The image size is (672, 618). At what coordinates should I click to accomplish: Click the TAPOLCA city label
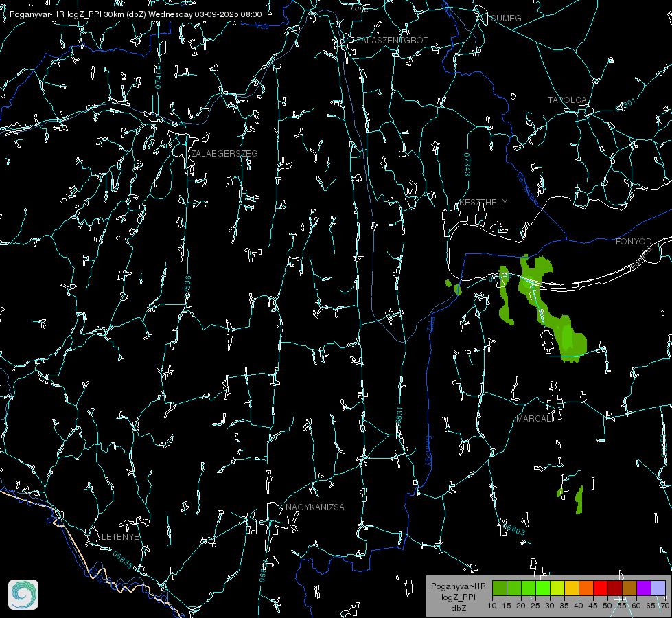(567, 100)
